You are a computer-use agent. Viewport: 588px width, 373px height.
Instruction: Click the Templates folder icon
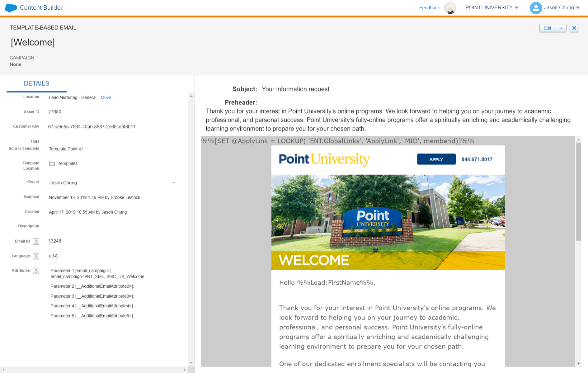coord(52,163)
